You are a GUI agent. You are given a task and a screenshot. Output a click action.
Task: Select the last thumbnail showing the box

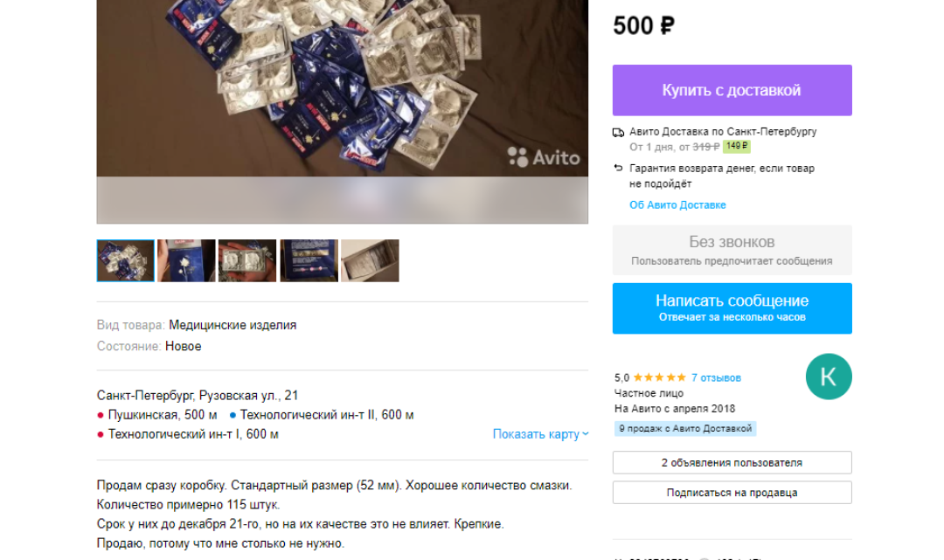pyautogui.click(x=370, y=260)
